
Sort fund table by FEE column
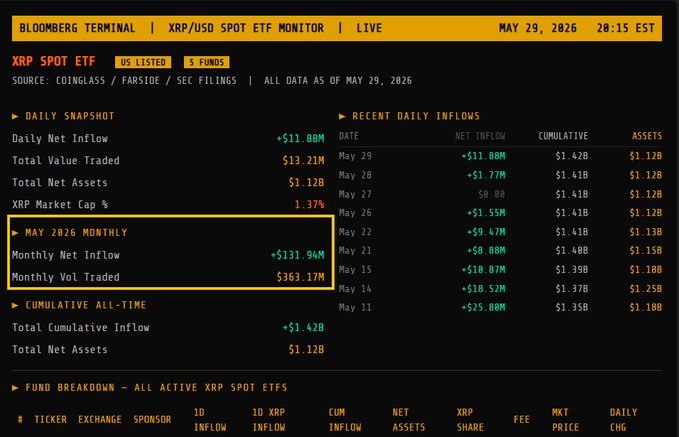tap(521, 420)
